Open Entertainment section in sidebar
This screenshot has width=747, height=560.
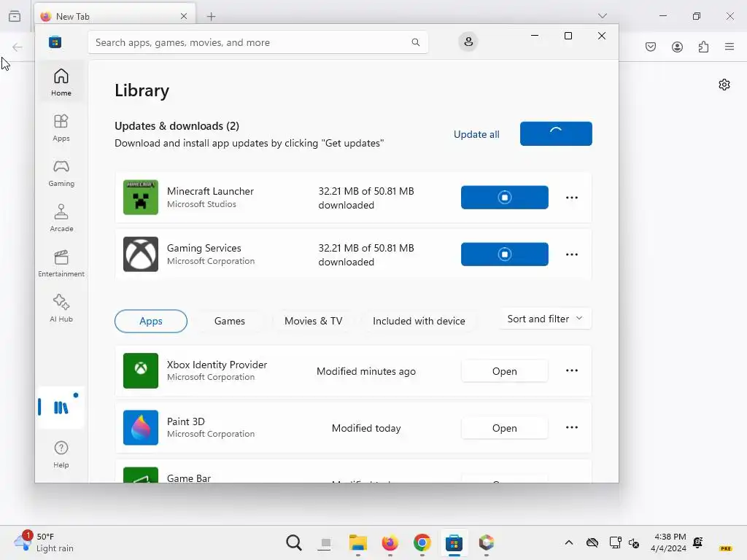pyautogui.click(x=61, y=263)
